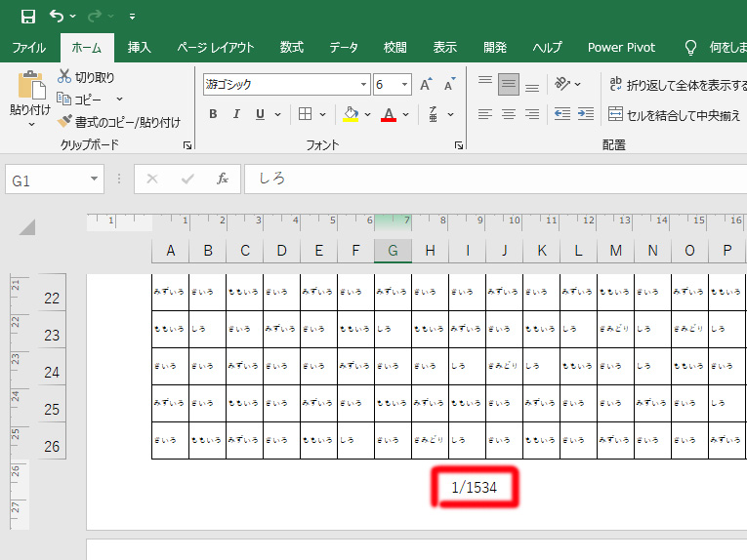Switch to the 数式 (Formulas) tab
This screenshot has height=560, width=747.
[291, 47]
